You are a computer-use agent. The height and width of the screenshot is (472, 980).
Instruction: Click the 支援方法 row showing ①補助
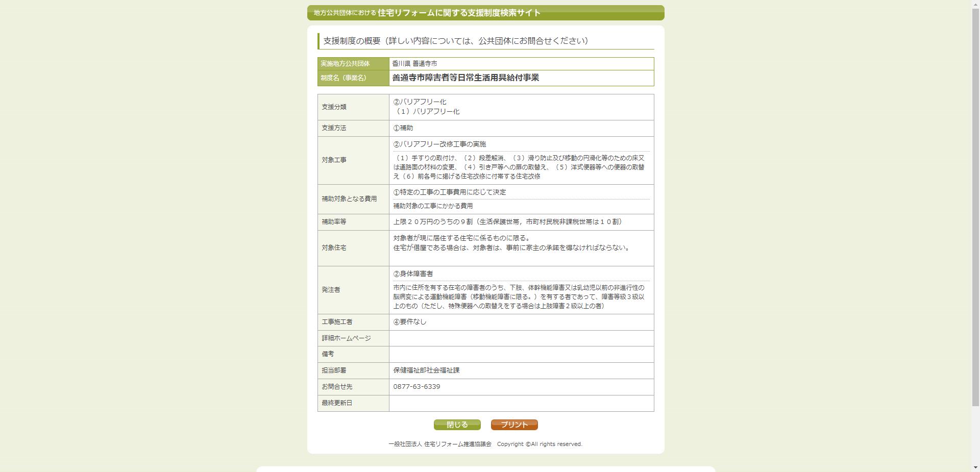click(x=403, y=128)
